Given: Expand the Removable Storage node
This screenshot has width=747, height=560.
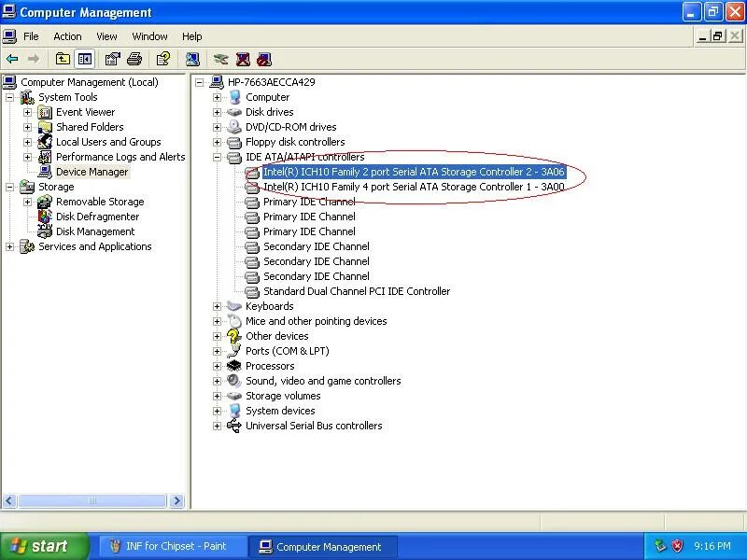Looking at the screenshot, I should pyautogui.click(x=27, y=202).
